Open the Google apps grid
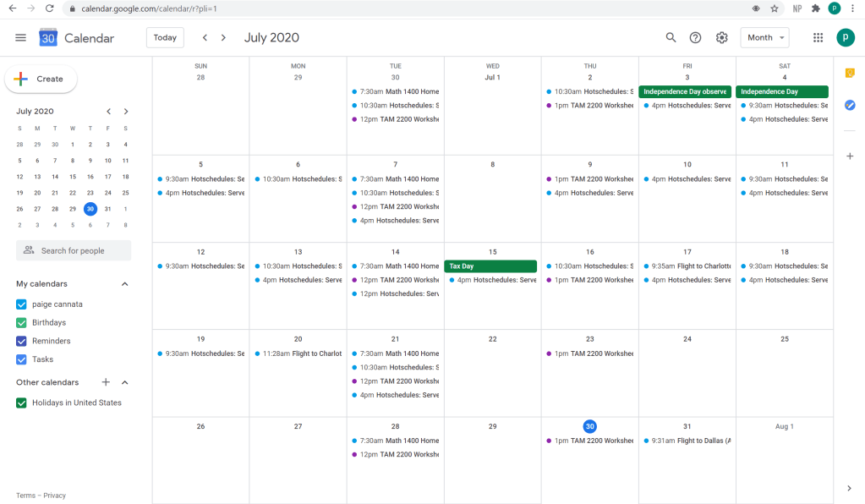Screen dimensions: 865x504 (818, 38)
